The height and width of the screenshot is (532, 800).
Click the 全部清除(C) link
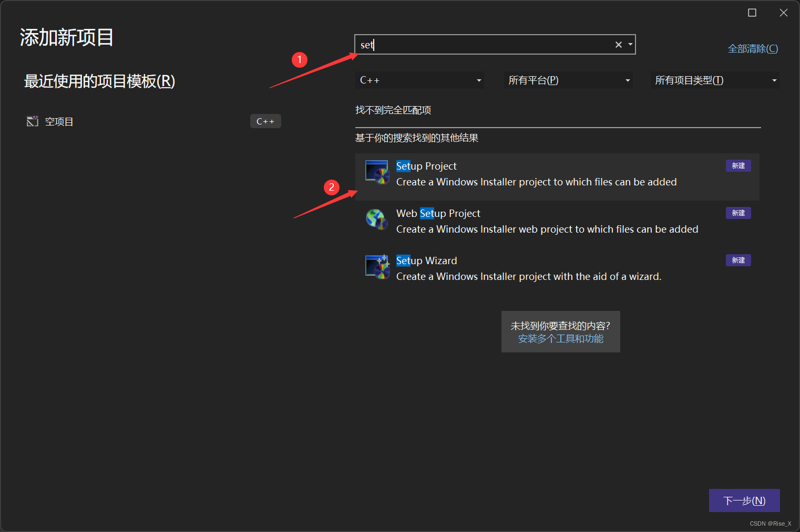[753, 48]
